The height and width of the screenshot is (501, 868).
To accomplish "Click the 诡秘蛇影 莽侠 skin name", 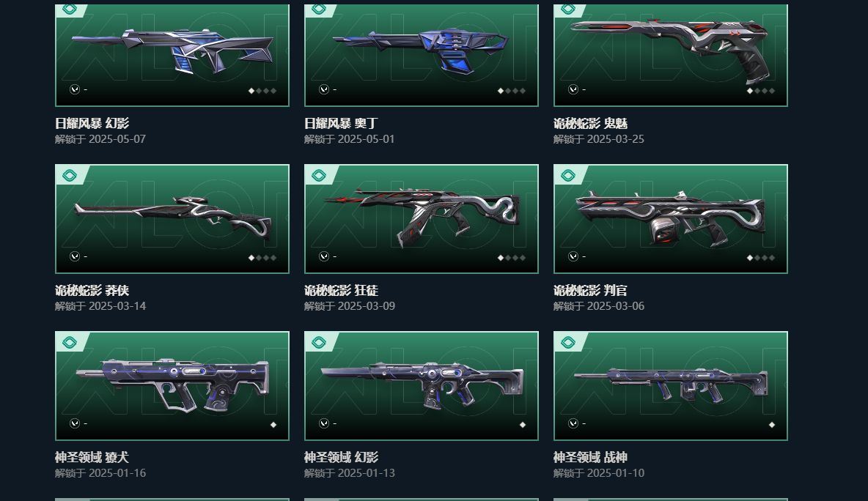I will [92, 290].
